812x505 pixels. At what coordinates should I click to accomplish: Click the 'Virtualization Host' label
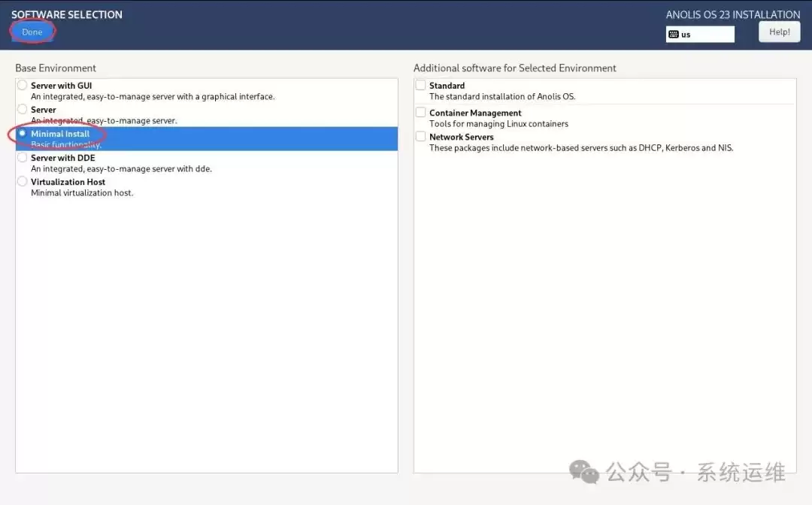coord(68,182)
